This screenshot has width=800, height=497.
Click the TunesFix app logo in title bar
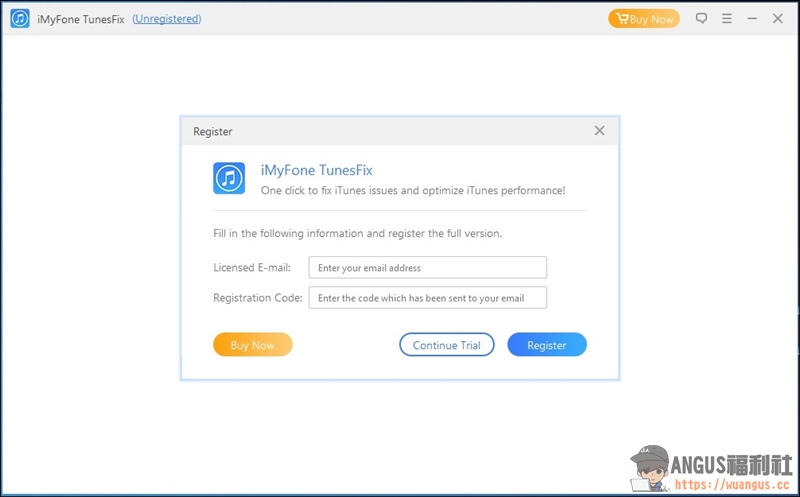pyautogui.click(x=20, y=19)
